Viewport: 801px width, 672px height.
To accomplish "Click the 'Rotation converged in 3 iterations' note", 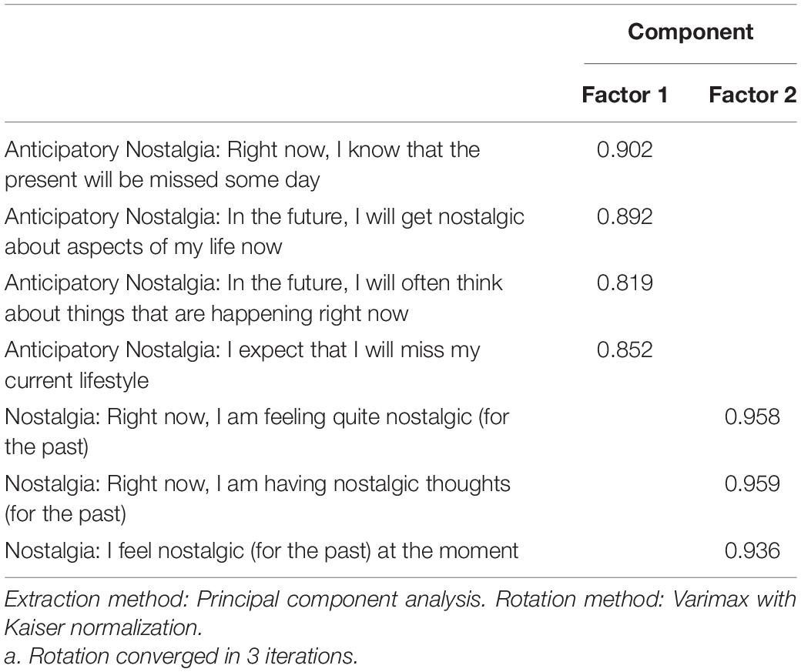I will click(x=181, y=656).
